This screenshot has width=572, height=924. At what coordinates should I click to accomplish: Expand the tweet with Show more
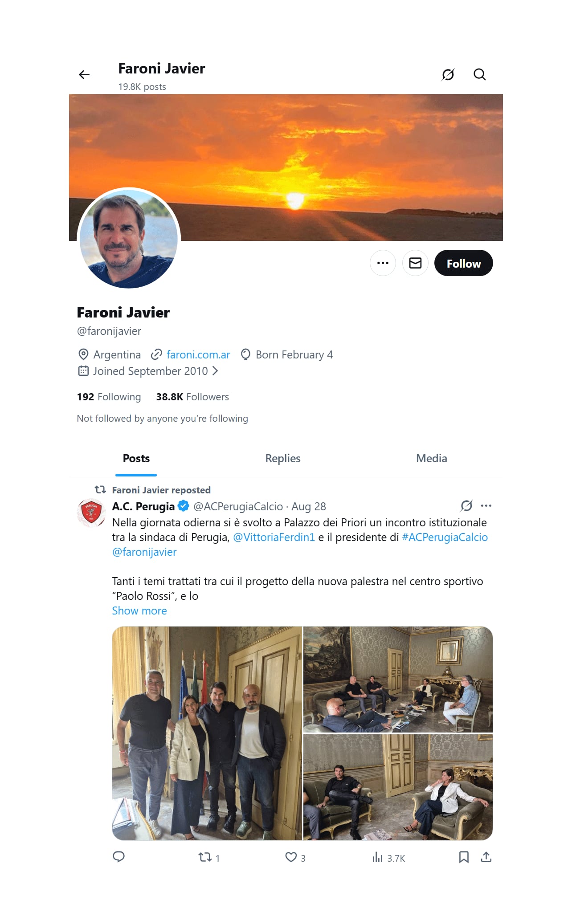point(139,611)
